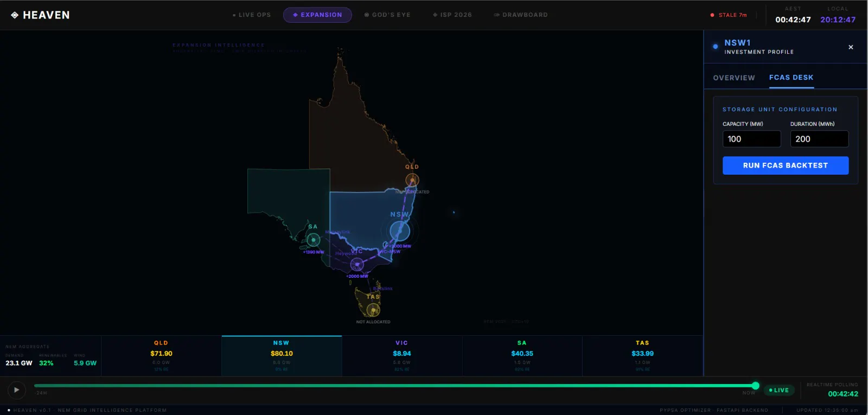Open the GOD'S EYE tab

click(387, 15)
